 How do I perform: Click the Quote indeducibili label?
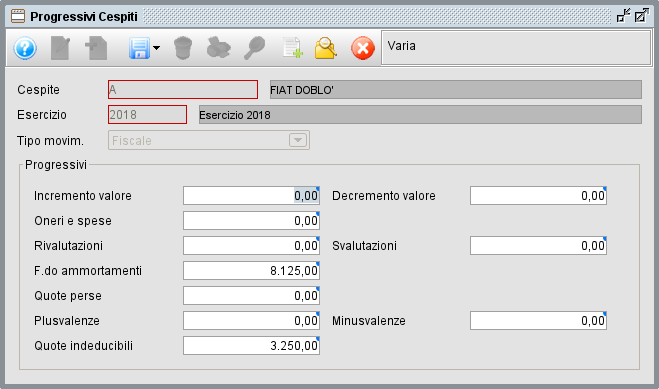[83, 346]
